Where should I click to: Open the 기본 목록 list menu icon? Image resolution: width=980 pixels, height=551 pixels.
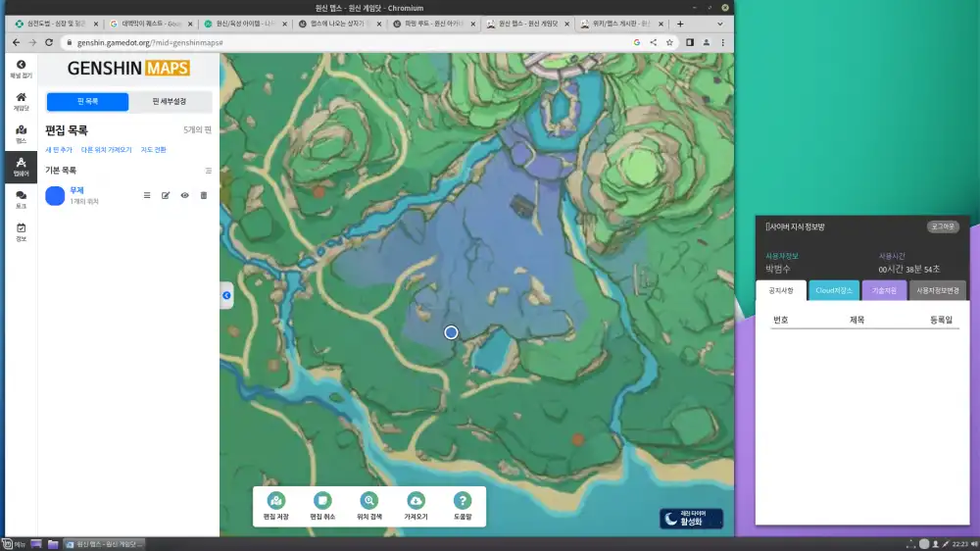(x=208, y=171)
